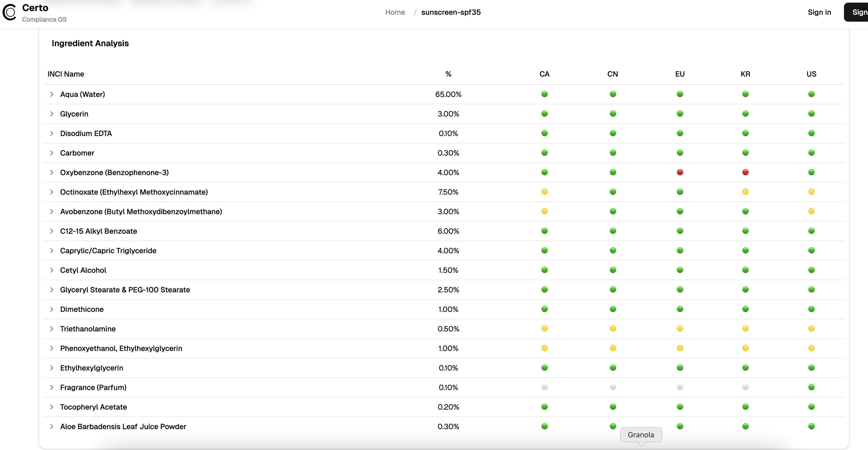Viewport: 868px width, 450px height.
Task: Click Octinoxate's yellow US status dot
Action: 812,192
